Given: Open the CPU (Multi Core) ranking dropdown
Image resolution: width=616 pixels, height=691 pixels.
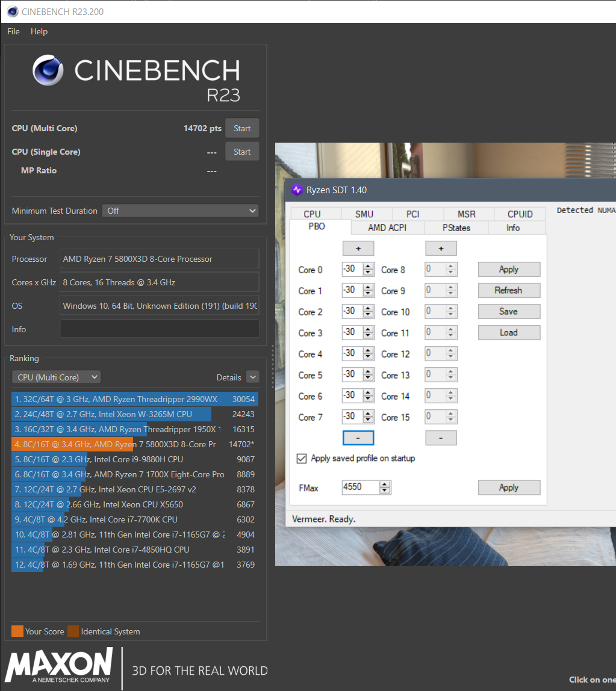Looking at the screenshot, I should (57, 377).
